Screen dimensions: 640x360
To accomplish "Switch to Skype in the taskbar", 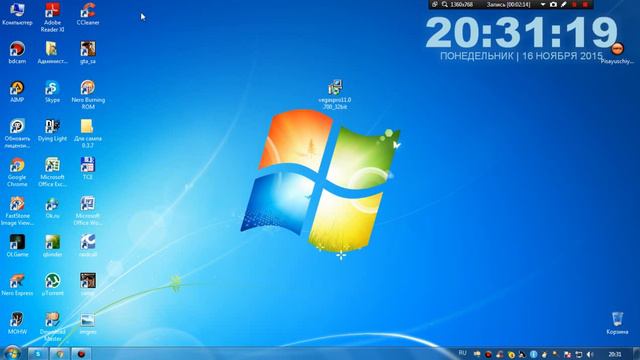I will coord(38,353).
